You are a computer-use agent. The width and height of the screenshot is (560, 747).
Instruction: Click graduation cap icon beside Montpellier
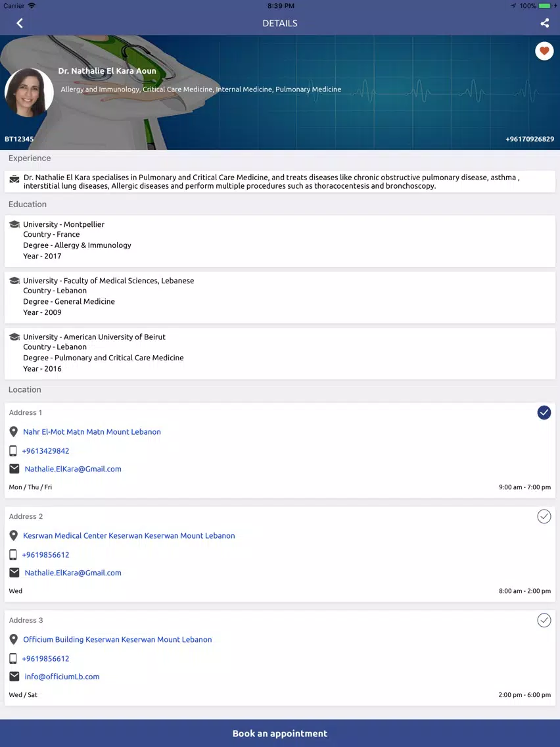pos(14,224)
